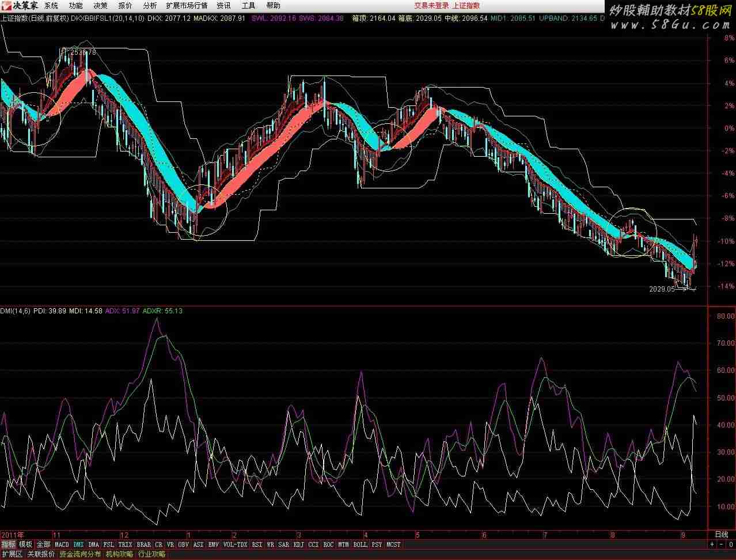Screen dimensions: 736x560
Task: Click the plus zoom-in button at bottom right
Action: pos(712,544)
